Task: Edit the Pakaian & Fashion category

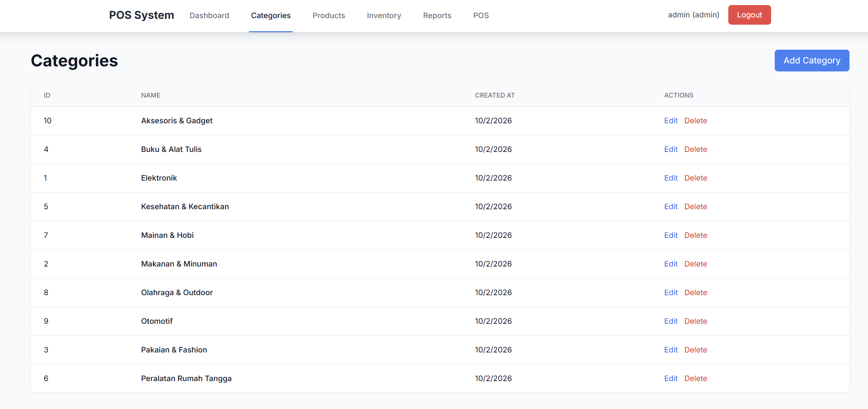Action: coord(671,350)
